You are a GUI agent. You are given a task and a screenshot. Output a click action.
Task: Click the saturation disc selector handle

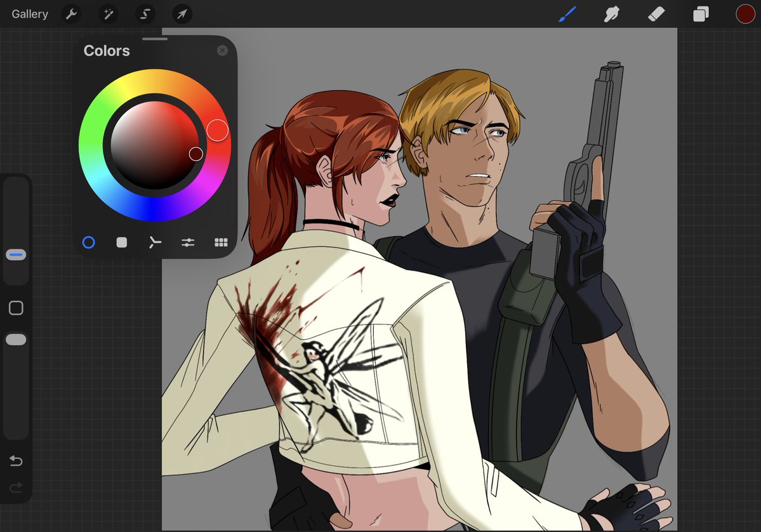point(196,154)
